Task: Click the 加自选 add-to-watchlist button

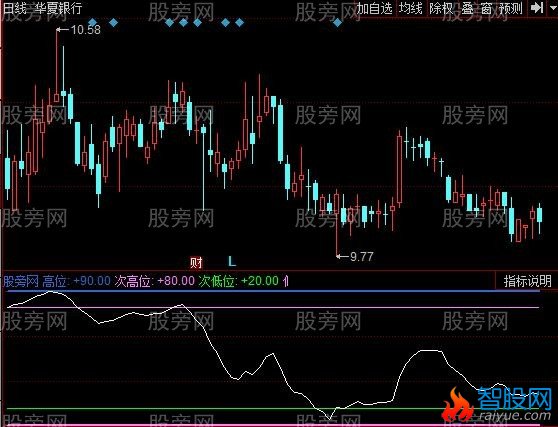Action: click(374, 8)
